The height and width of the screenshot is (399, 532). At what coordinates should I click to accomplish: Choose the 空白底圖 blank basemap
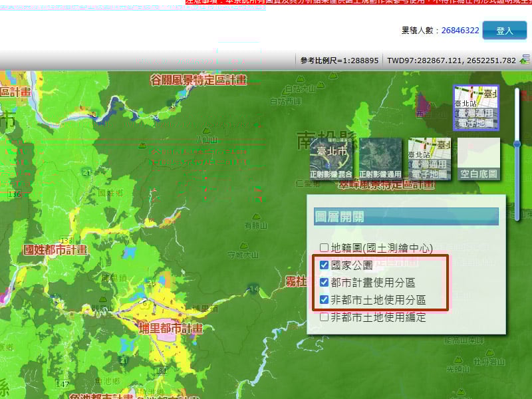coord(479,159)
